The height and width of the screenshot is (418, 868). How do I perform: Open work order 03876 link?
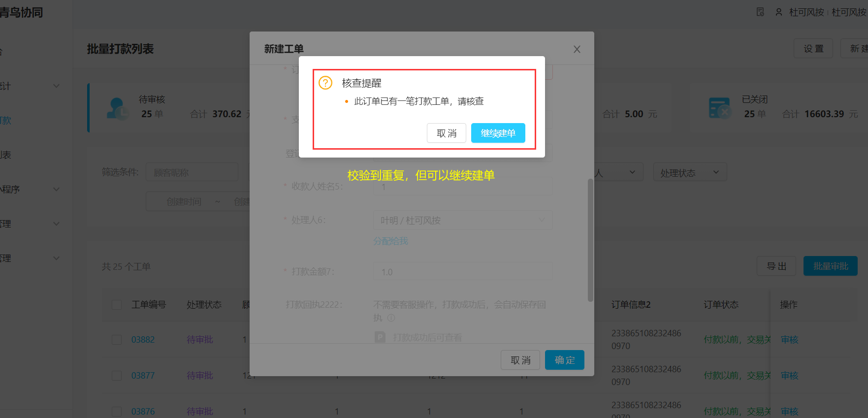point(143,411)
